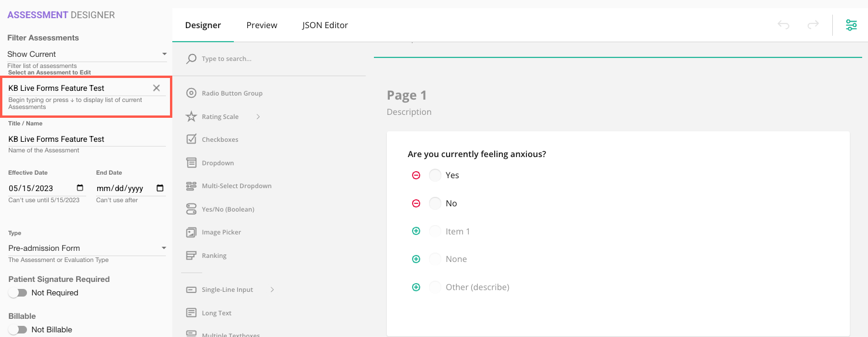The height and width of the screenshot is (337, 868).
Task: Toggle the Billable switch
Action: [x=18, y=329]
